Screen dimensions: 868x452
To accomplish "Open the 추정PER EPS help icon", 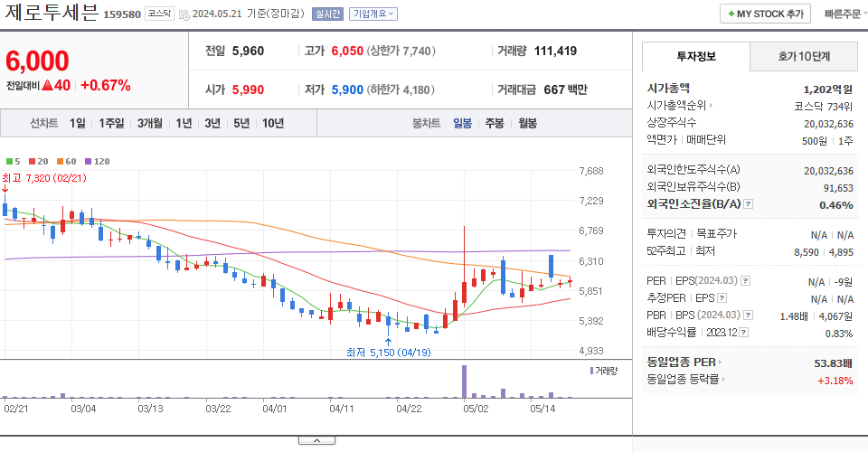I will coord(722,298).
